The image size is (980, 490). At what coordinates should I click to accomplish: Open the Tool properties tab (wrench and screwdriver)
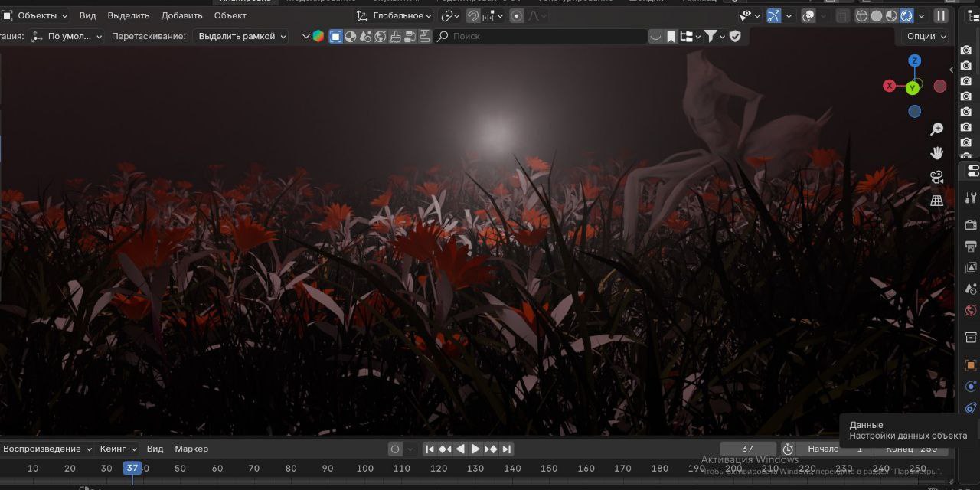pyautogui.click(x=971, y=198)
